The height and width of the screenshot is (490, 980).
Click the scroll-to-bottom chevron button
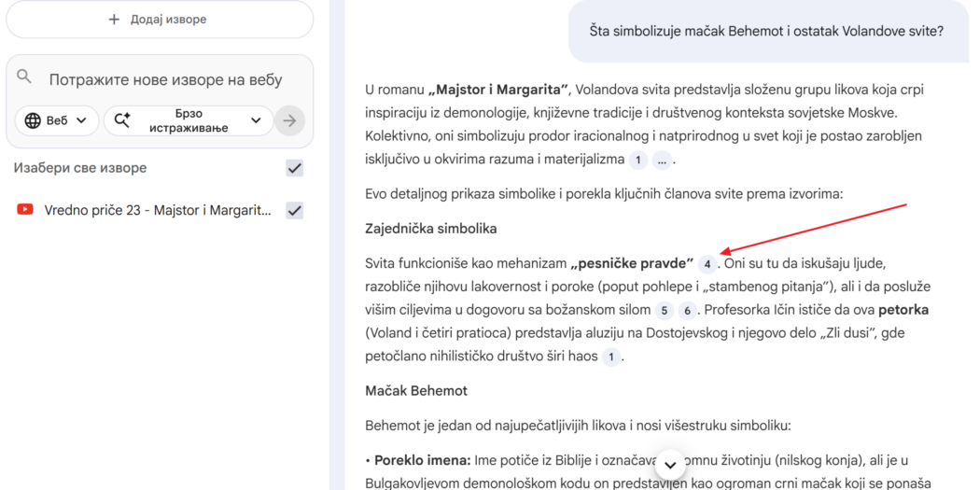670,464
